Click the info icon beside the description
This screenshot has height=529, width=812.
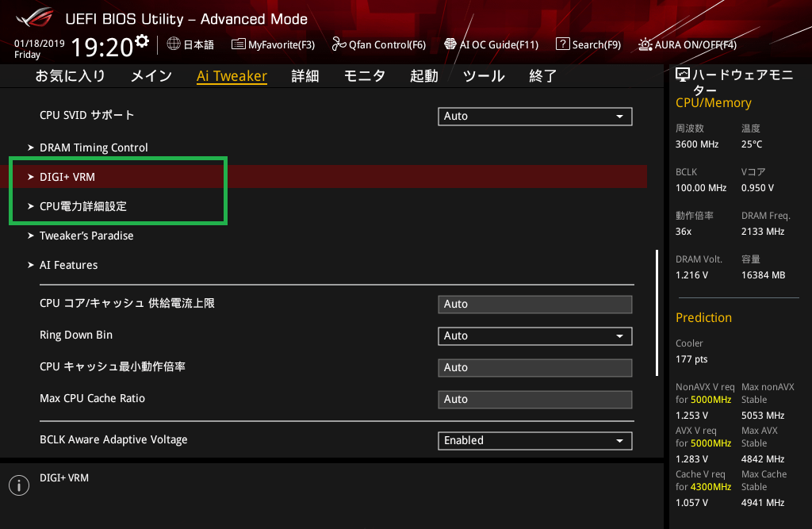19,485
